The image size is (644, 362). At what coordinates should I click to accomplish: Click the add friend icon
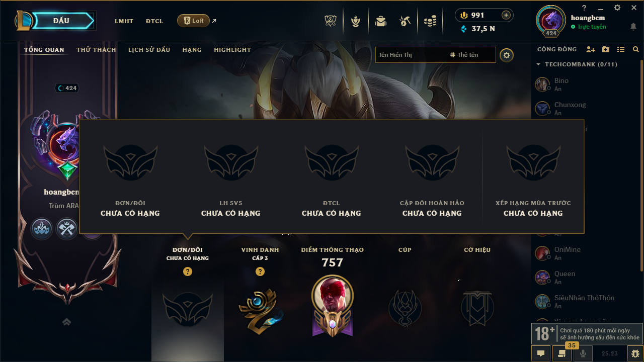pyautogui.click(x=591, y=49)
